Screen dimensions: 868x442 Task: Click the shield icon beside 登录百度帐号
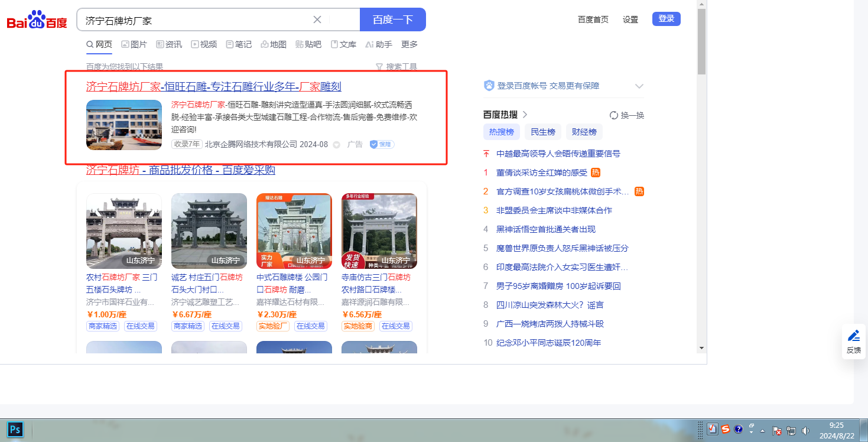[x=489, y=86]
